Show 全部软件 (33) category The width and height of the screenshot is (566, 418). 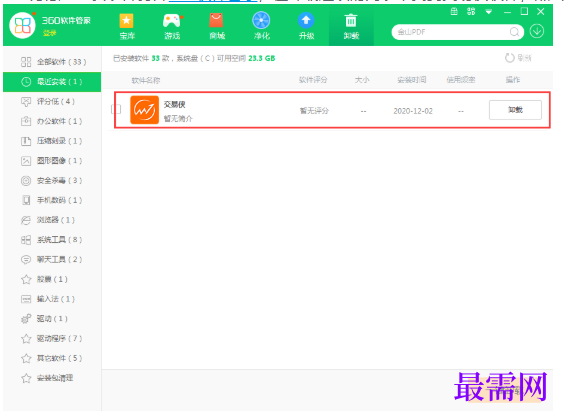[x=52, y=62]
